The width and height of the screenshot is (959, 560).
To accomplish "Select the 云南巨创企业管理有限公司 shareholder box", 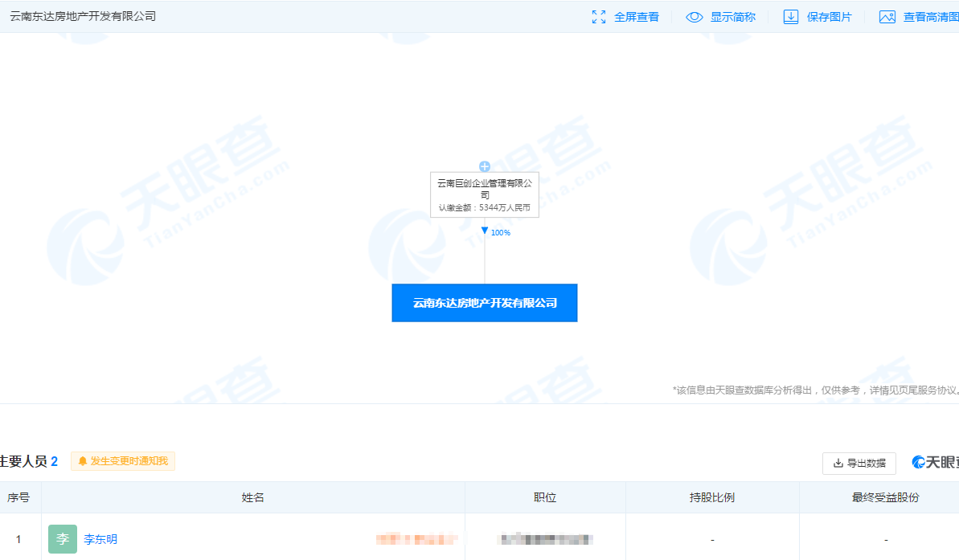I will click(x=485, y=195).
